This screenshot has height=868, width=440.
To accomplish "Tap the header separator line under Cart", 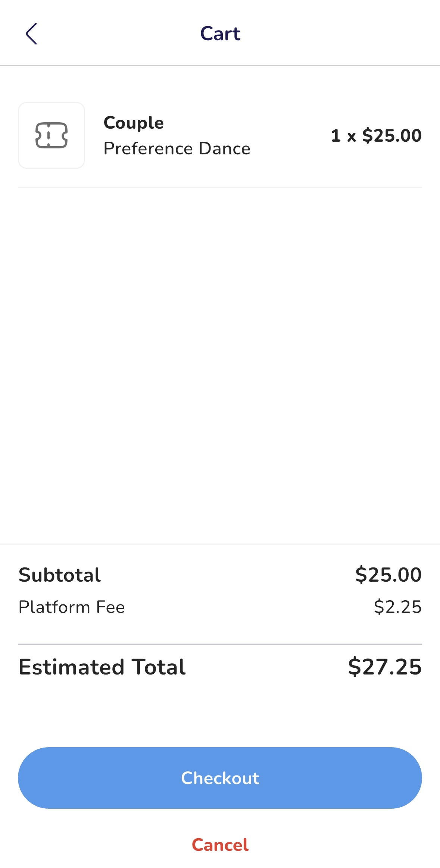I will pyautogui.click(x=220, y=66).
